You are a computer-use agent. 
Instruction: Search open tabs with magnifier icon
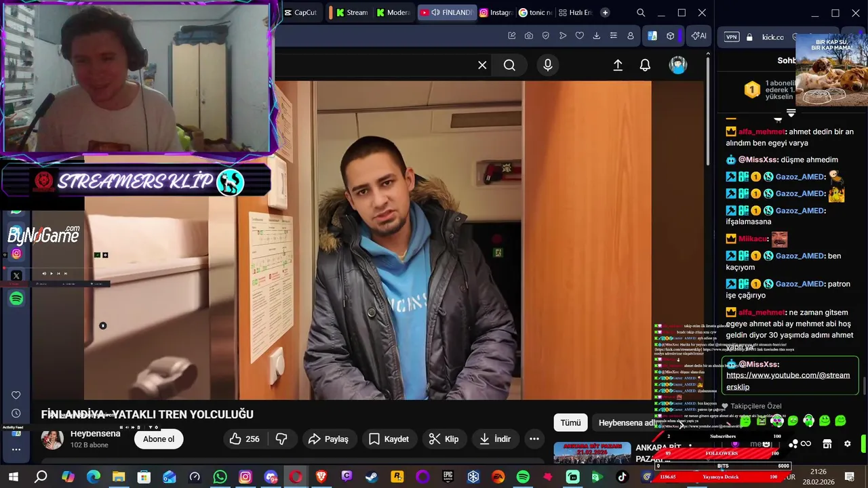641,12
